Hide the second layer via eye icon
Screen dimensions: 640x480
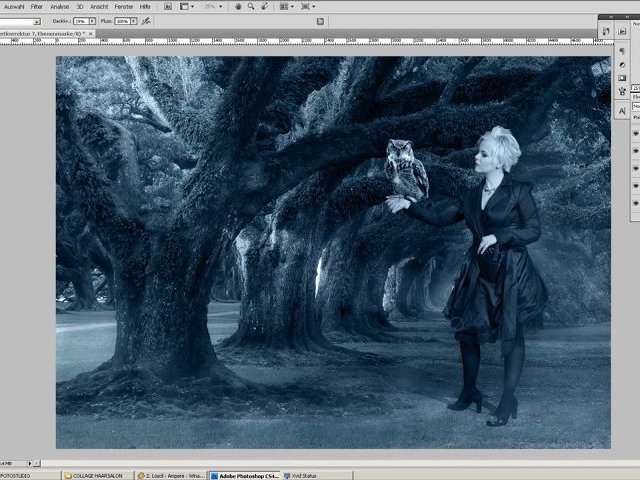[636, 150]
